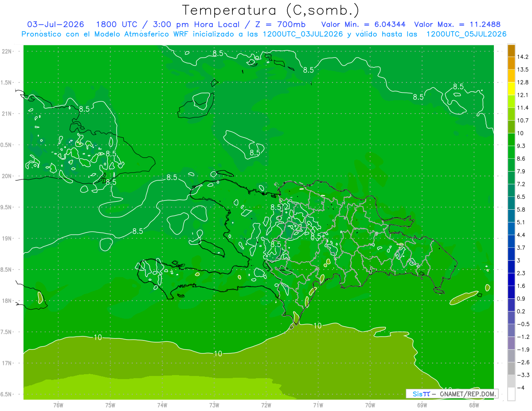
Task: Click colorbar value "6.5"
Action: pos(521,197)
